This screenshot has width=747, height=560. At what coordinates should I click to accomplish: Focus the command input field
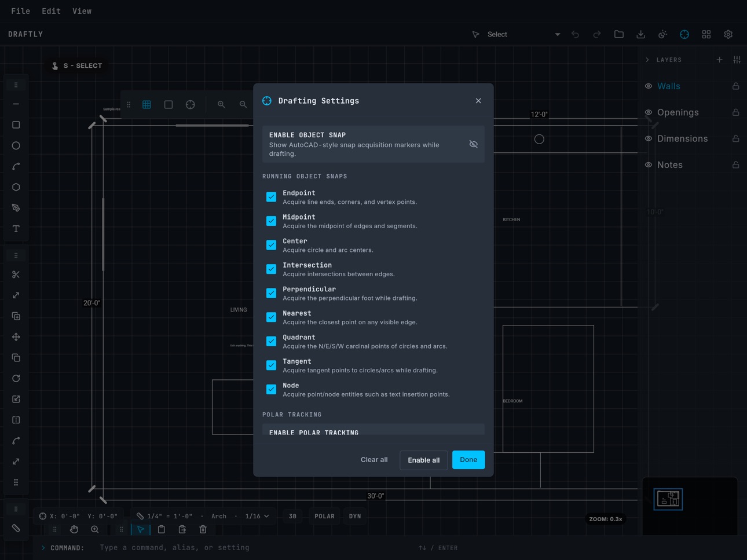click(x=255, y=548)
